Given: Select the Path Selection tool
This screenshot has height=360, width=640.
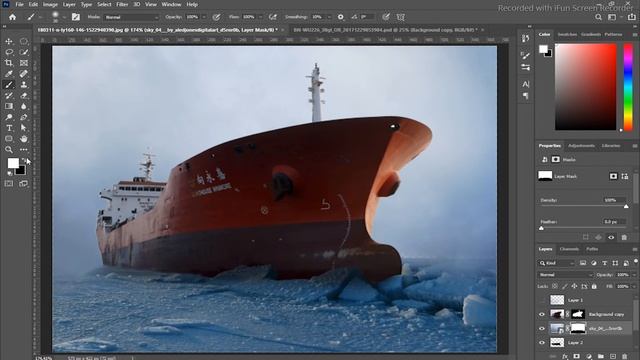Looking at the screenshot, I should tap(24, 128).
